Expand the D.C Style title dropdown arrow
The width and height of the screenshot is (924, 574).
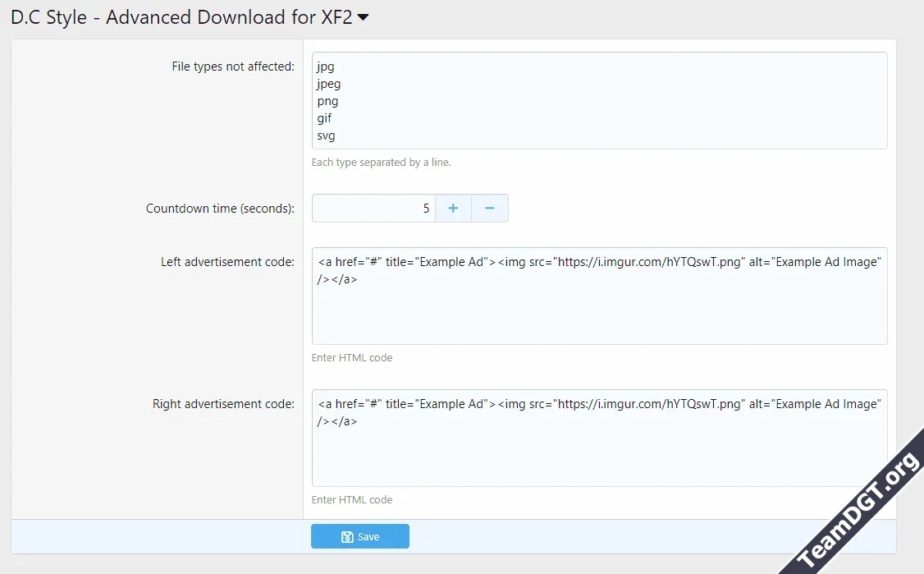(x=362, y=19)
